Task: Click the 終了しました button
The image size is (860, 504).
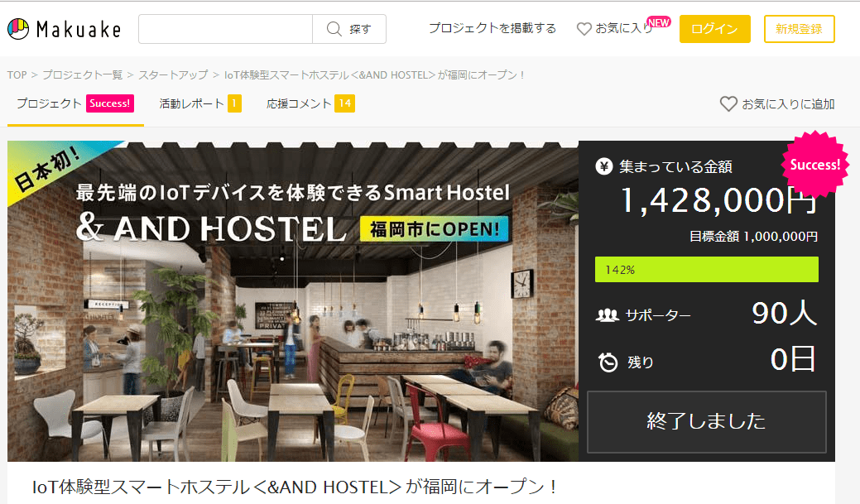Action: coord(706,422)
